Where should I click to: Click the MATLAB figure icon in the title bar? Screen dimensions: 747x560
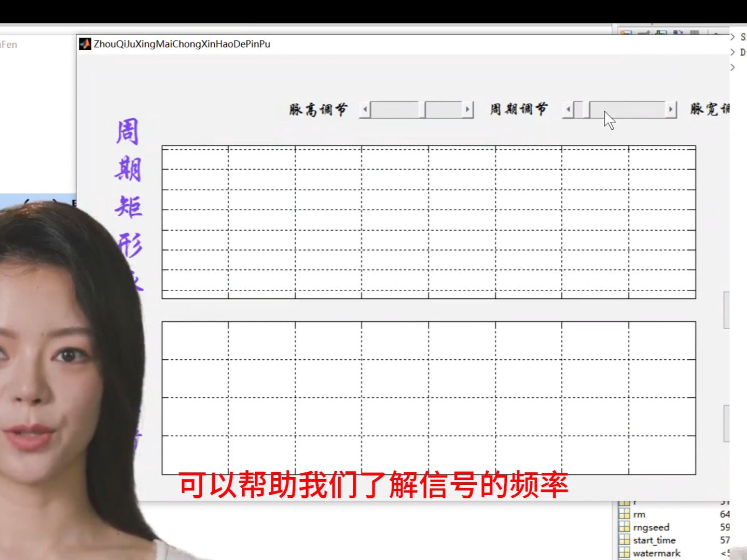pos(85,44)
